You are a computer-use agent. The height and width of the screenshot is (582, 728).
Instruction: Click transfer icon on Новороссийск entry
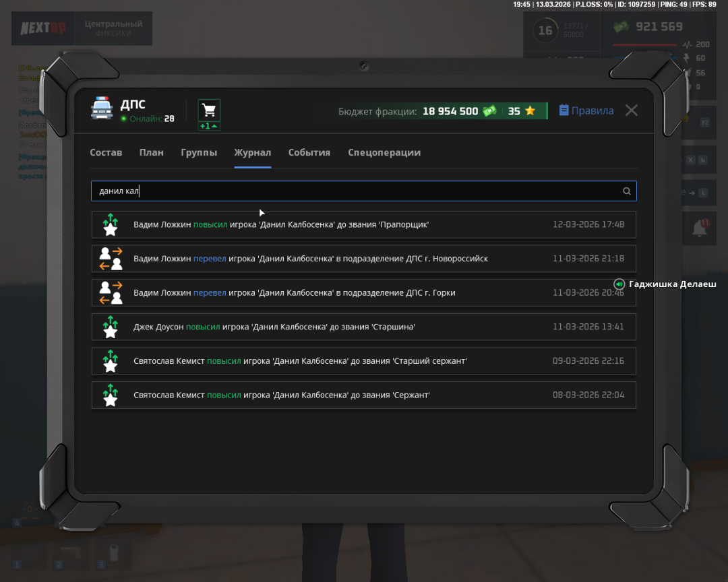click(111, 259)
